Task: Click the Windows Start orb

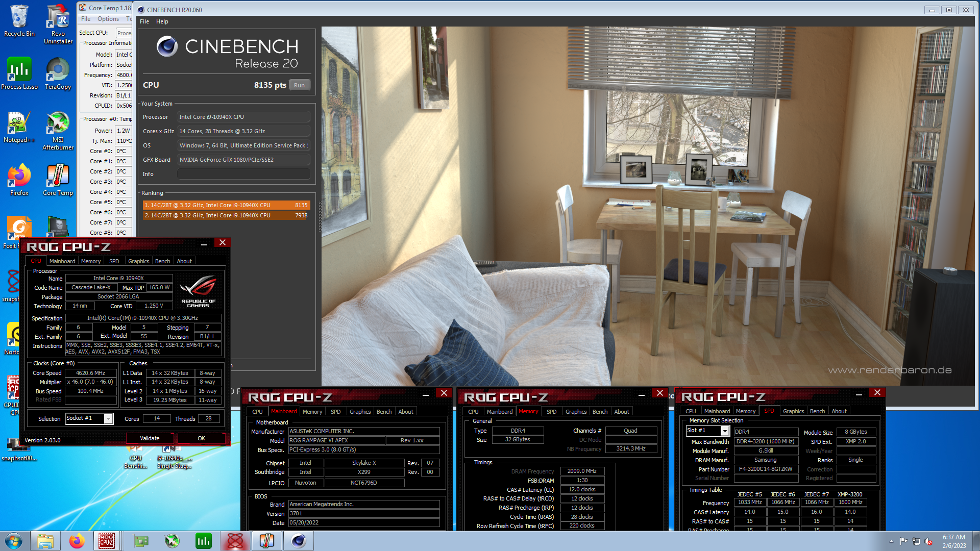Action: tap(14, 541)
